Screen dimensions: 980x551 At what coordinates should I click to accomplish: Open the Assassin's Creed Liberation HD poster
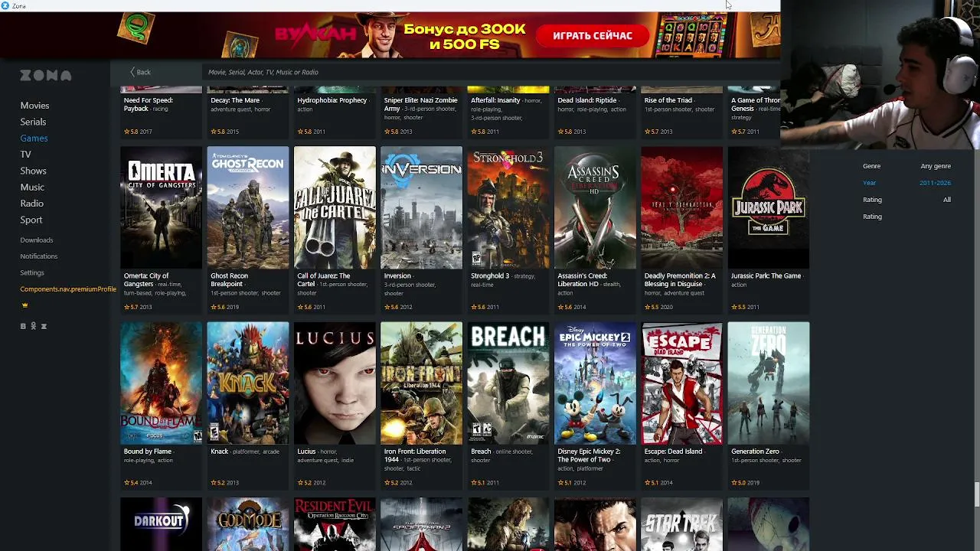595,207
